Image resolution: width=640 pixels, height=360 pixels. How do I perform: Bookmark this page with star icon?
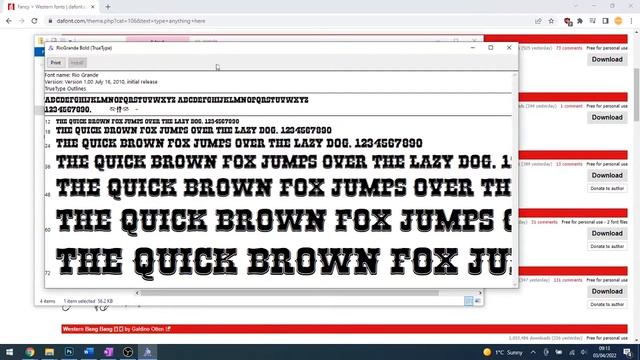(551, 21)
